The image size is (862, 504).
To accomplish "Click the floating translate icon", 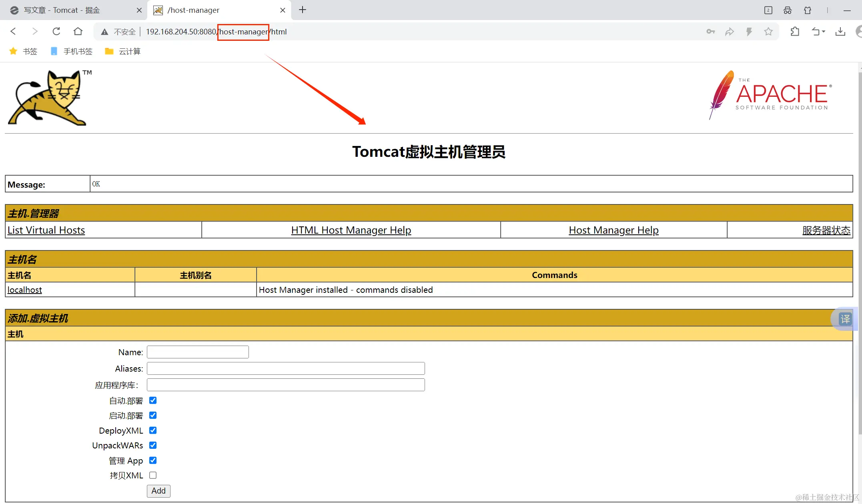I will [x=845, y=319].
